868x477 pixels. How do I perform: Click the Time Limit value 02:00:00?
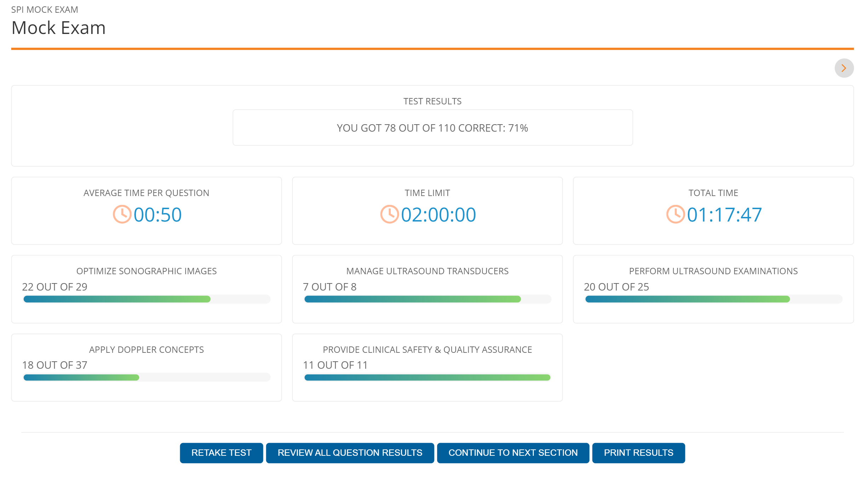(438, 215)
